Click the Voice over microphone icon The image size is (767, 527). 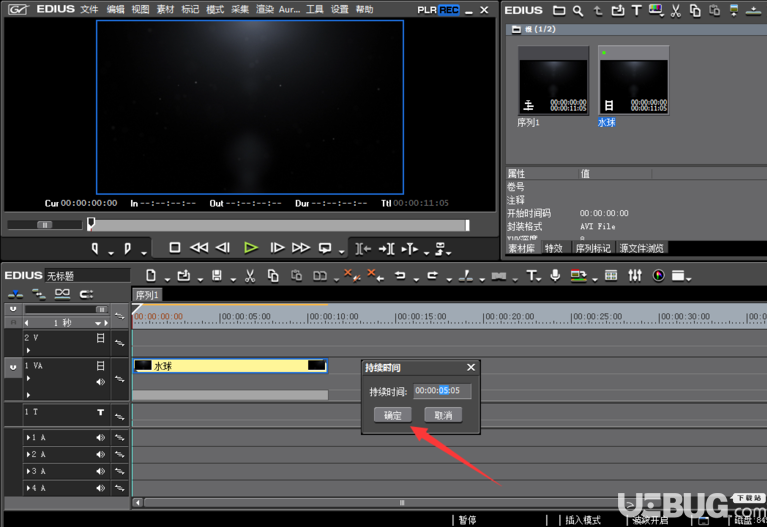[x=555, y=275]
